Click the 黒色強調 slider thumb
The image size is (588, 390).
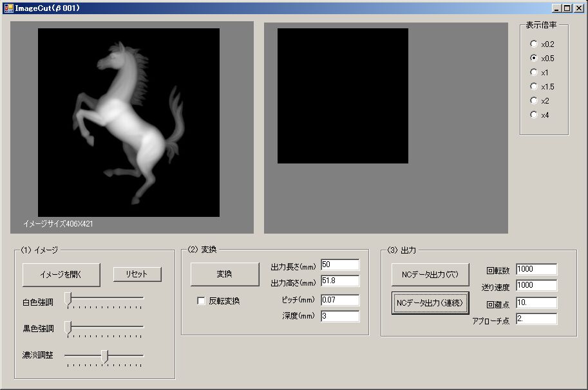tap(68, 328)
